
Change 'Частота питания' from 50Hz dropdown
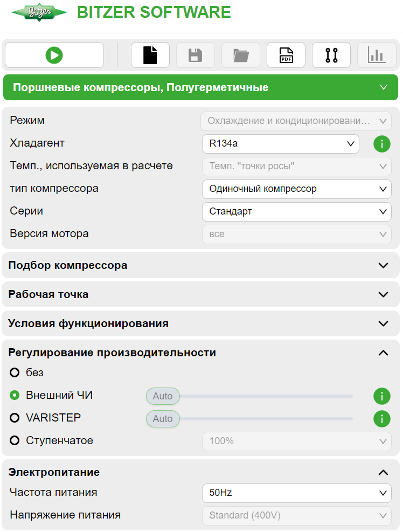click(x=296, y=493)
